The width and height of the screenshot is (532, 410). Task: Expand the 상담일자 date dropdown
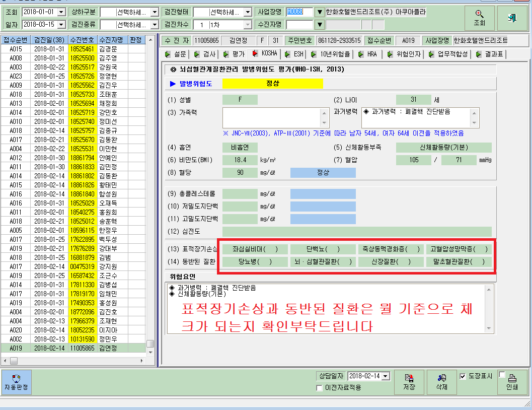coord(386,376)
